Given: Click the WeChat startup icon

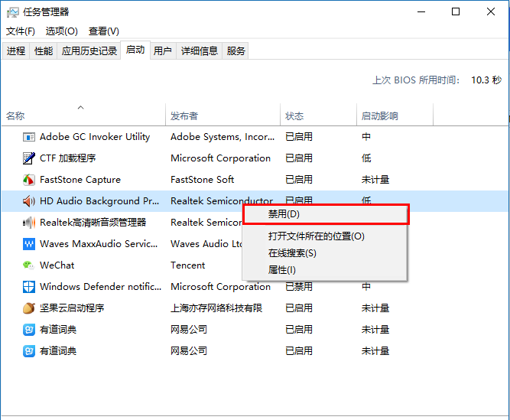Looking at the screenshot, I should coord(28,265).
